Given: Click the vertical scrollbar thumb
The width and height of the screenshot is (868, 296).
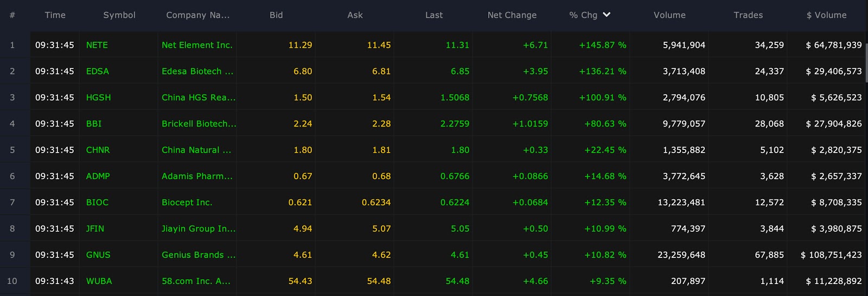Looking at the screenshot, I should [x=866, y=63].
